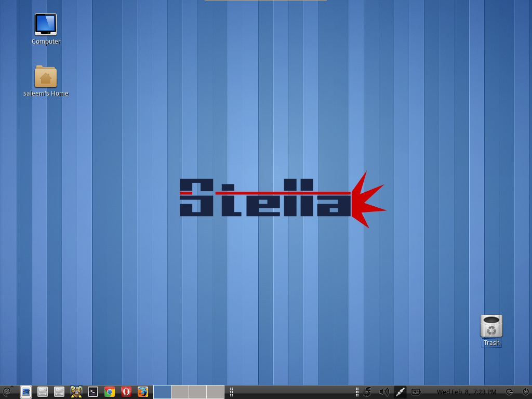Switch to the active blue workspace
The height and width of the screenshot is (399, 532).
click(x=162, y=392)
